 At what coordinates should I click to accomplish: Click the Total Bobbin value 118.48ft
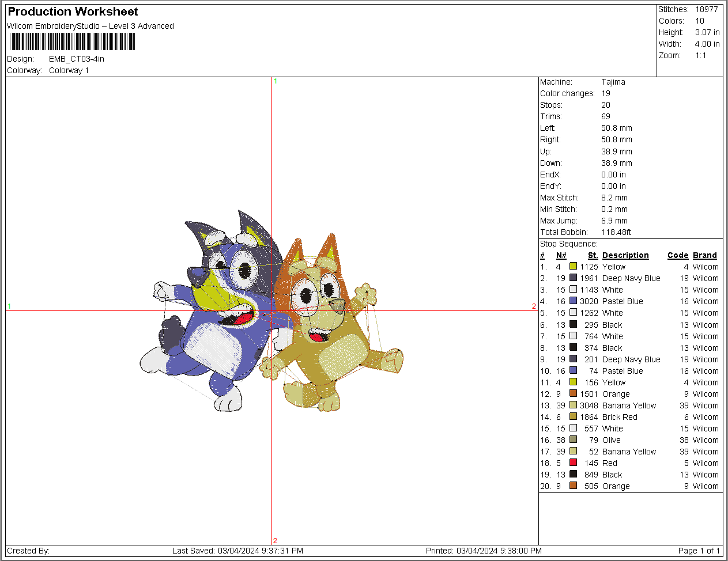(616, 232)
